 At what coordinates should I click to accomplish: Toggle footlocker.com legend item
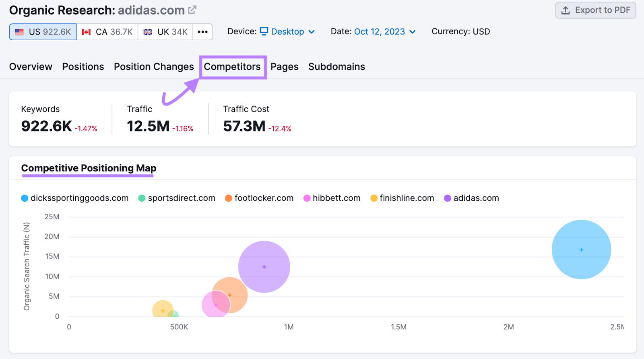[x=259, y=198]
